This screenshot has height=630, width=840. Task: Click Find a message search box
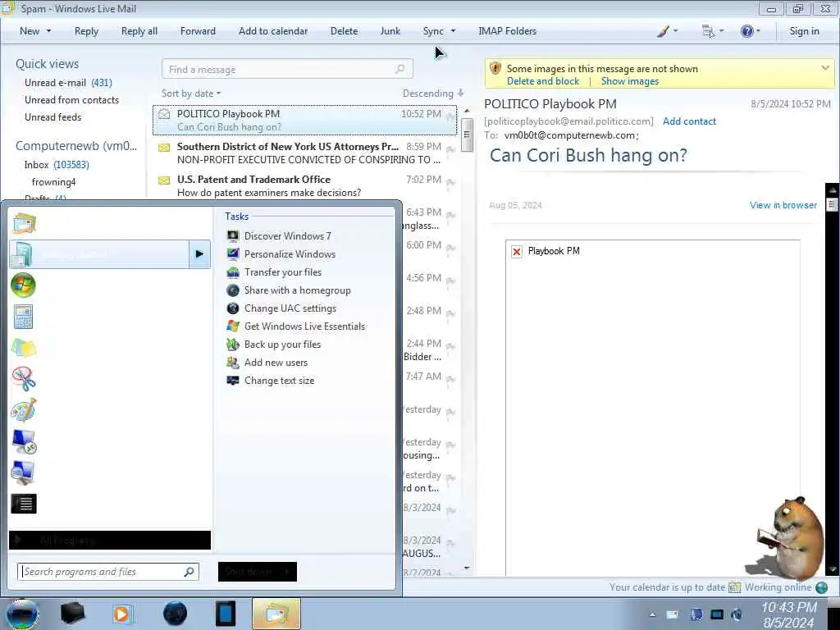[287, 69]
